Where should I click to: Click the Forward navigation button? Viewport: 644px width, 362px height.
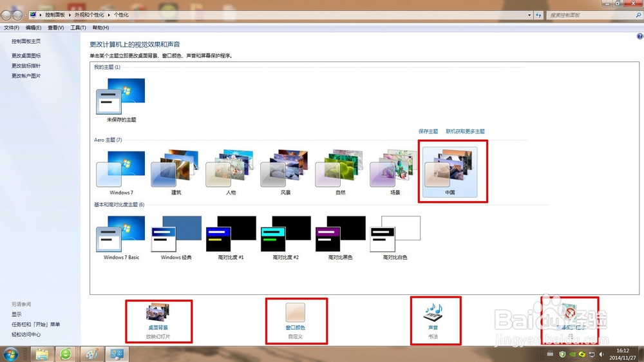pyautogui.click(x=17, y=15)
